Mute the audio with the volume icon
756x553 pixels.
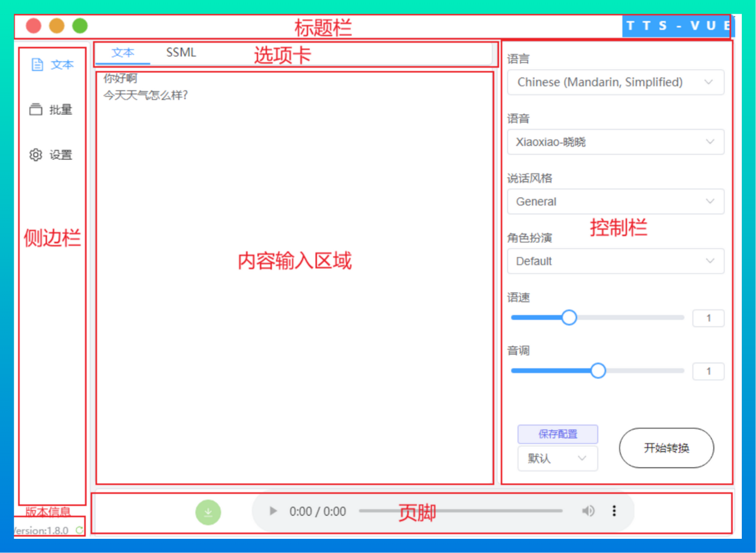pyautogui.click(x=589, y=511)
